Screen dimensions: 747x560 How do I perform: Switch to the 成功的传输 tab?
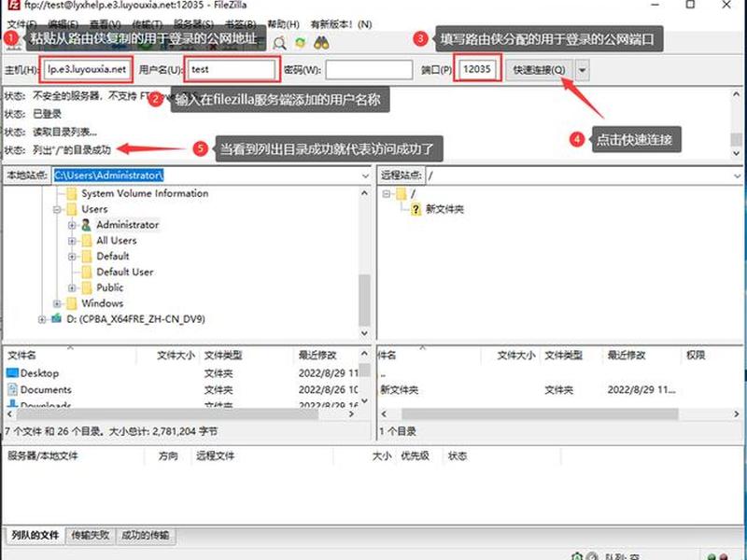tap(146, 535)
